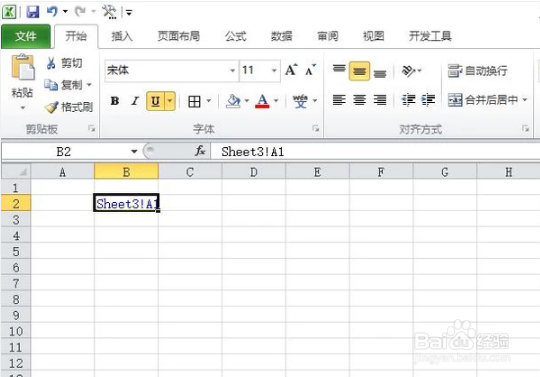This screenshot has height=377, width=540.
Task: Open the Name Box dropdown arrow
Action: coord(134,151)
